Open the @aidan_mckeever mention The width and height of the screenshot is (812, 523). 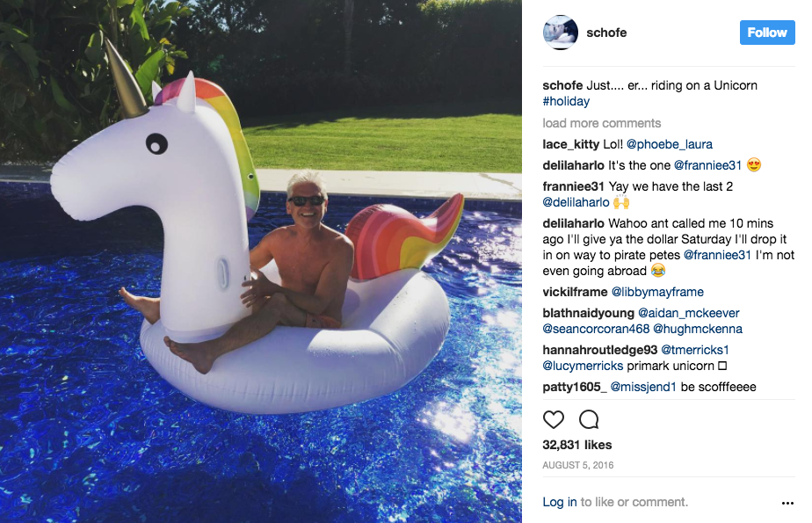(689, 313)
